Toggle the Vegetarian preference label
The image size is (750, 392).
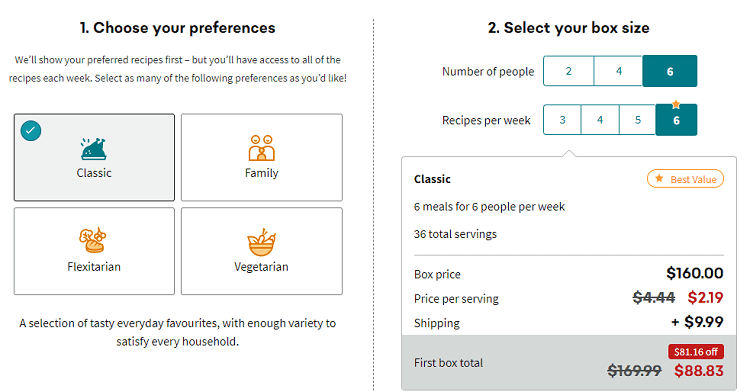[x=261, y=267]
